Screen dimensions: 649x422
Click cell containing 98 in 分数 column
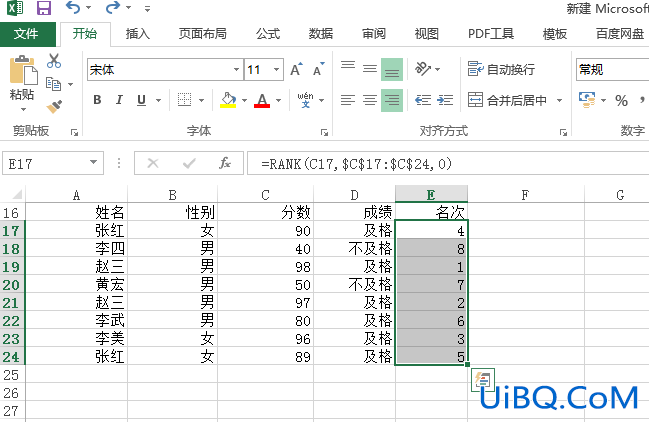point(265,266)
